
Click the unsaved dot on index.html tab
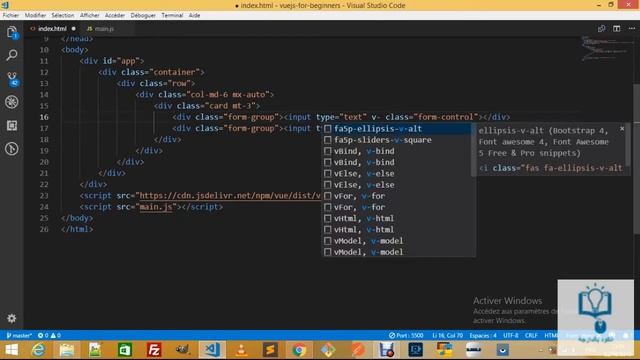point(73,29)
